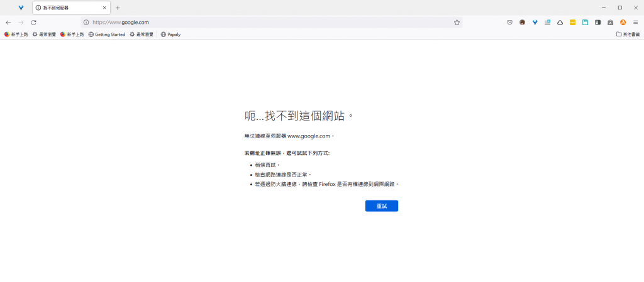Click the yellow square extension icon

pyautogui.click(x=572, y=23)
